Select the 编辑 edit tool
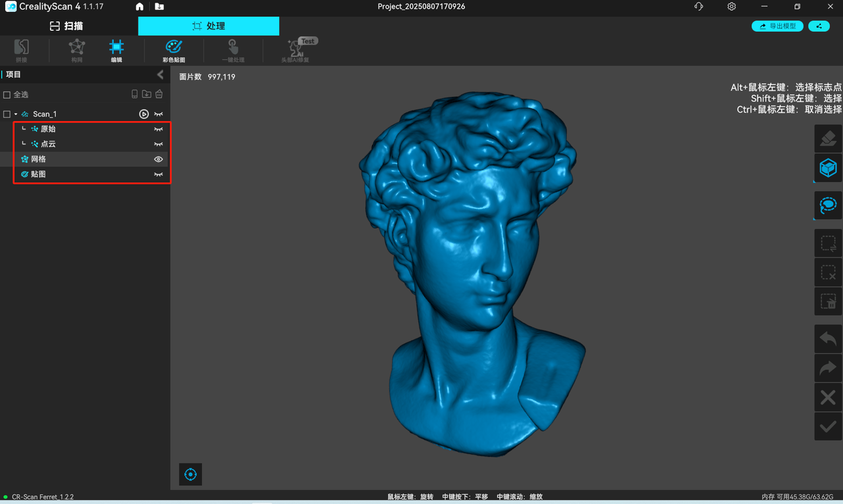Screen dimensions: 843x504 pyautogui.click(x=116, y=51)
